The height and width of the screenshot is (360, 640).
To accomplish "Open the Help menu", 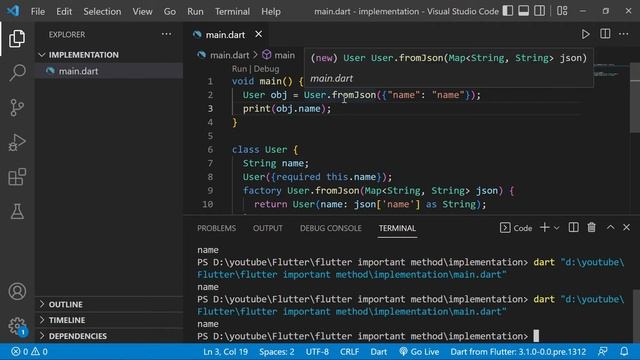I will coord(271,11).
